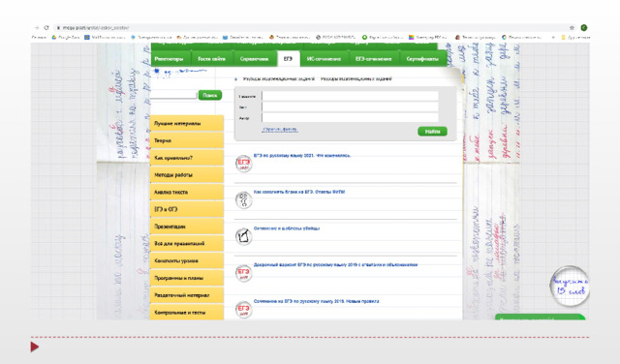
Task: Open the Репетиторы tab
Action: coord(169,59)
